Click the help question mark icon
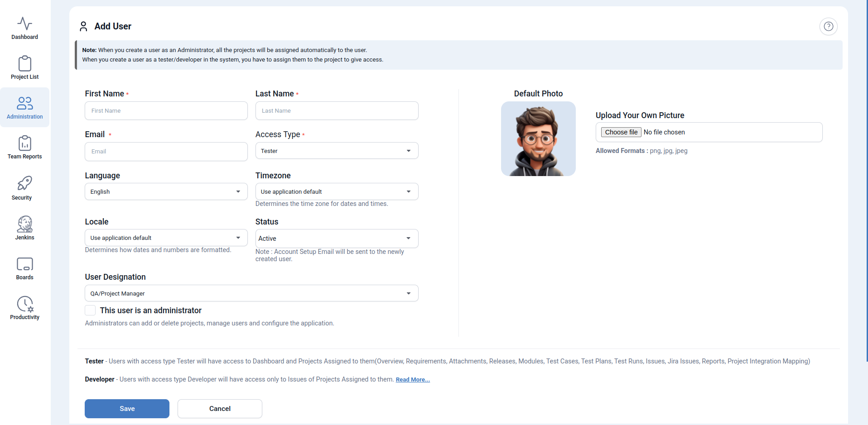The width and height of the screenshot is (868, 425). [x=828, y=26]
